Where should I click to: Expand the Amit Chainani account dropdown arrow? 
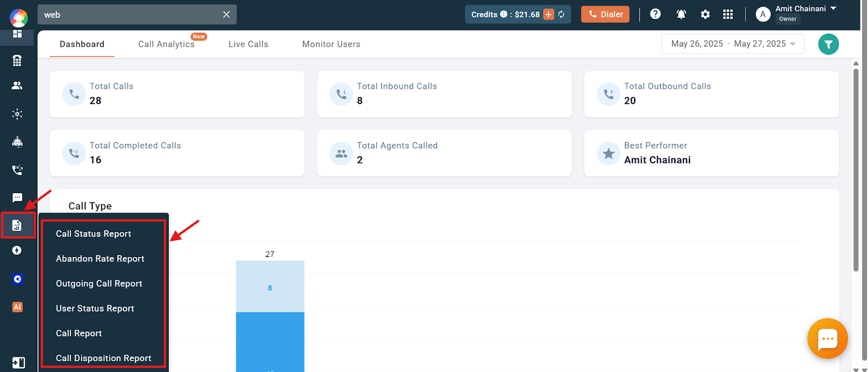coord(833,9)
